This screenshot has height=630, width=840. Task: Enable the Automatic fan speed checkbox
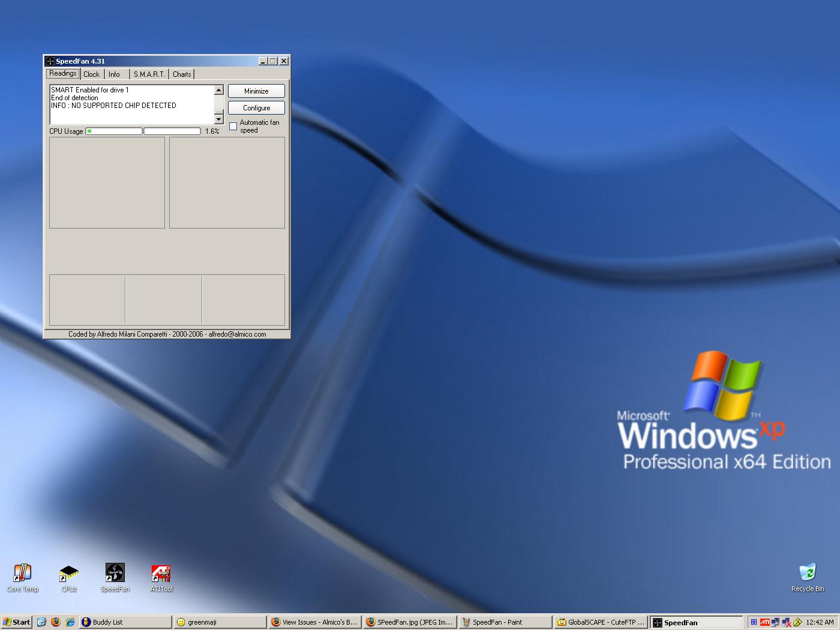(x=233, y=126)
